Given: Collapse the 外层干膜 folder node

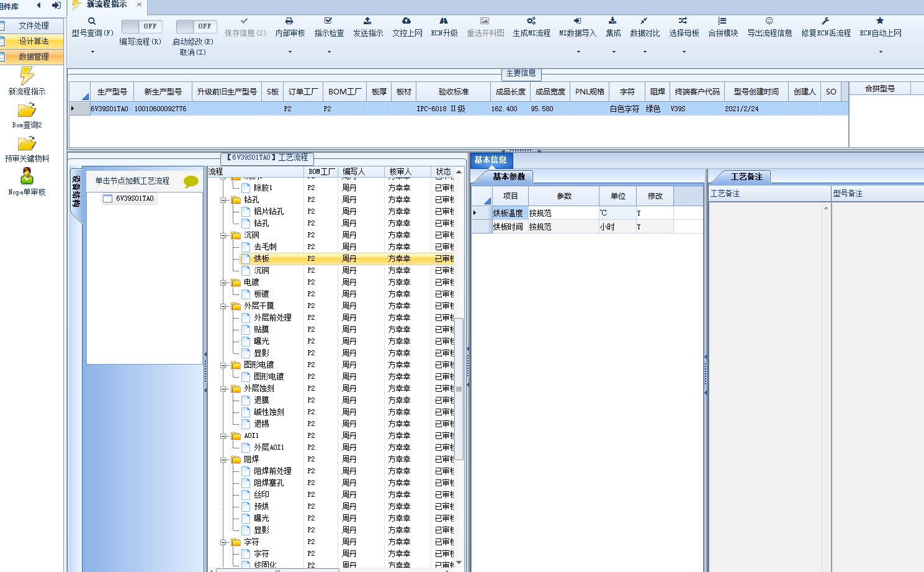Looking at the screenshot, I should pyautogui.click(x=223, y=306).
